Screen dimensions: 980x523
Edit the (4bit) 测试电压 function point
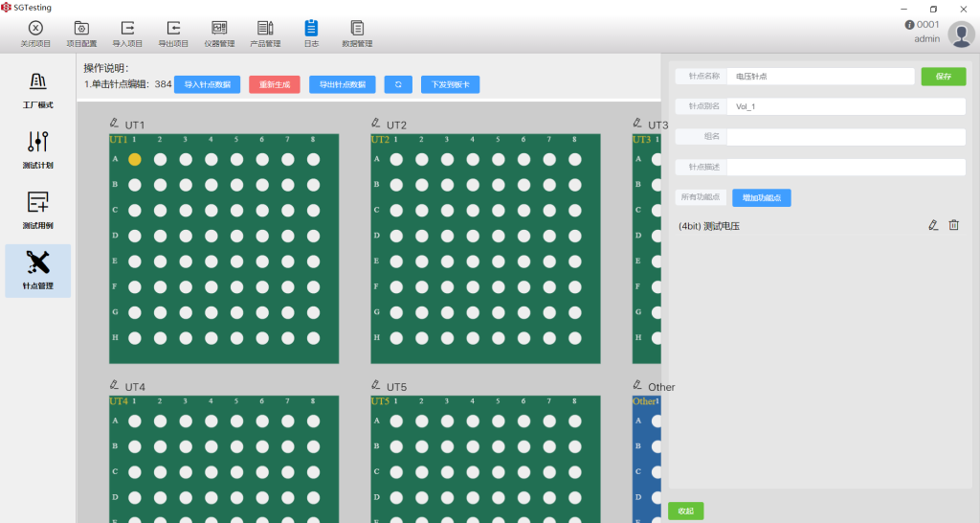pos(933,225)
